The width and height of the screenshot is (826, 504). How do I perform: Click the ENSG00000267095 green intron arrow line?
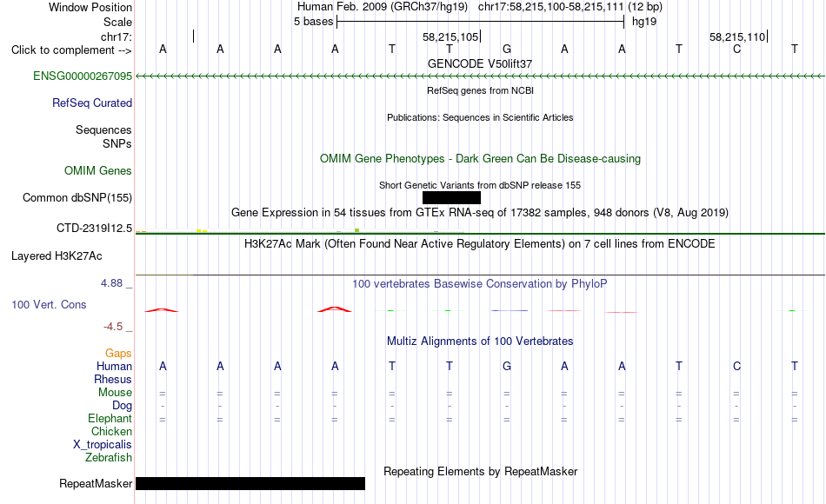pos(480,76)
